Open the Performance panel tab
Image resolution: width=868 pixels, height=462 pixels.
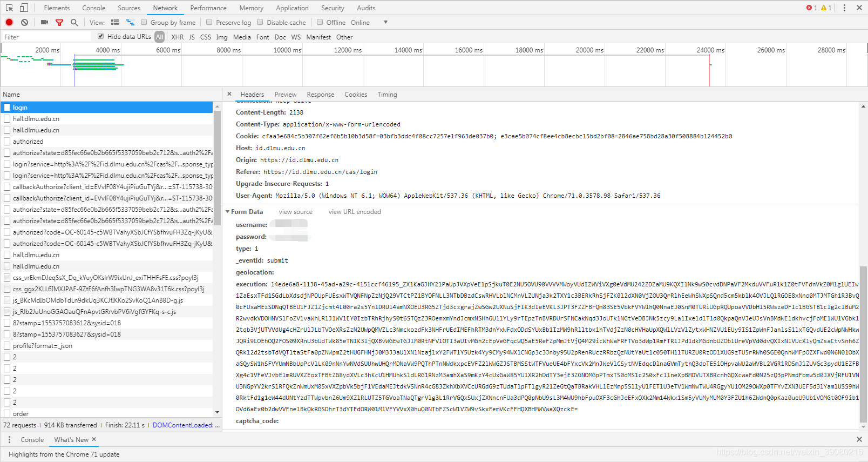point(208,8)
